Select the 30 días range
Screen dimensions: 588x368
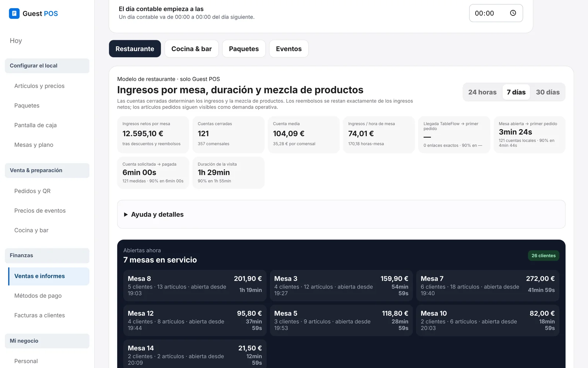coord(548,92)
